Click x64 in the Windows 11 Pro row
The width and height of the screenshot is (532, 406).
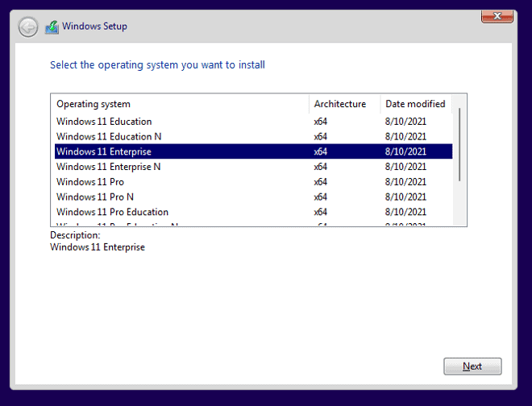pos(320,182)
